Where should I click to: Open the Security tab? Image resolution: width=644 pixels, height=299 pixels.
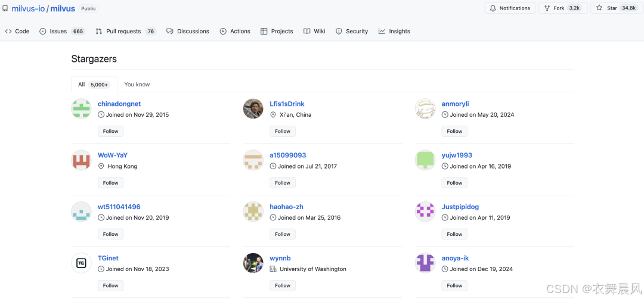tap(352, 31)
